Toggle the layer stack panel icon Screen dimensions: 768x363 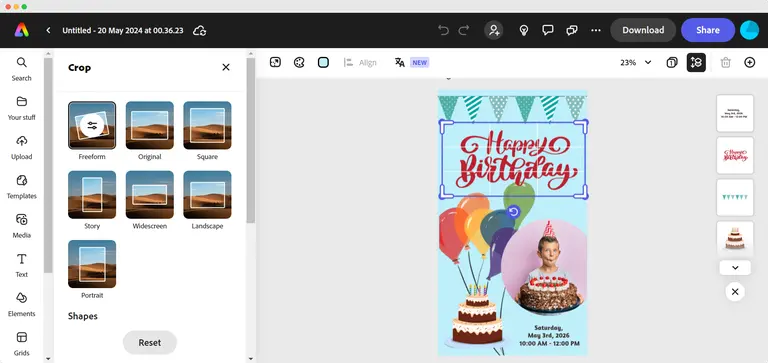pyautogui.click(x=696, y=62)
